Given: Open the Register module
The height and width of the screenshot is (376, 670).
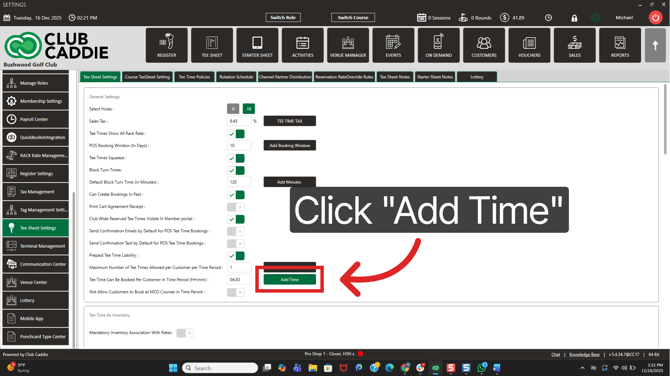Looking at the screenshot, I should pyautogui.click(x=167, y=45).
